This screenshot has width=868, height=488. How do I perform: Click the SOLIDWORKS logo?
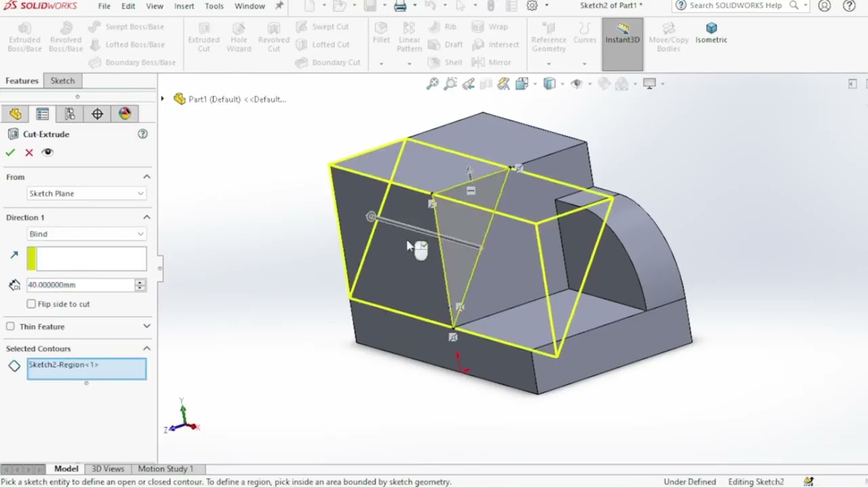39,6
